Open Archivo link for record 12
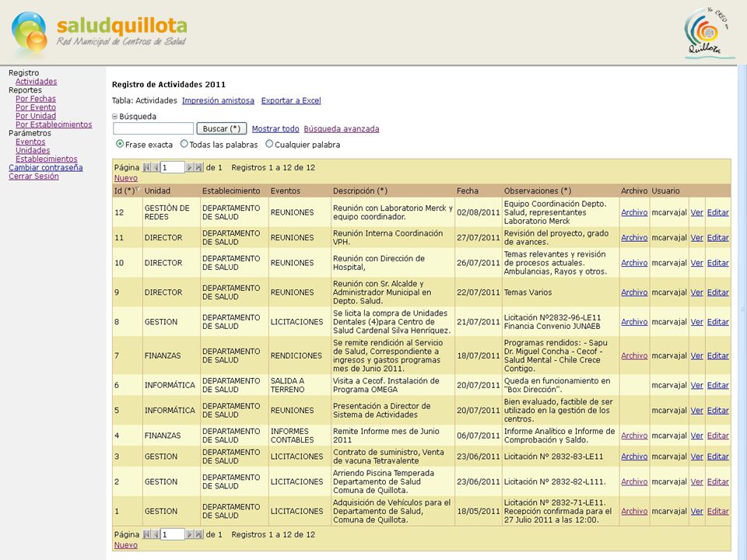Image resolution: width=747 pixels, height=560 pixels. [x=634, y=212]
